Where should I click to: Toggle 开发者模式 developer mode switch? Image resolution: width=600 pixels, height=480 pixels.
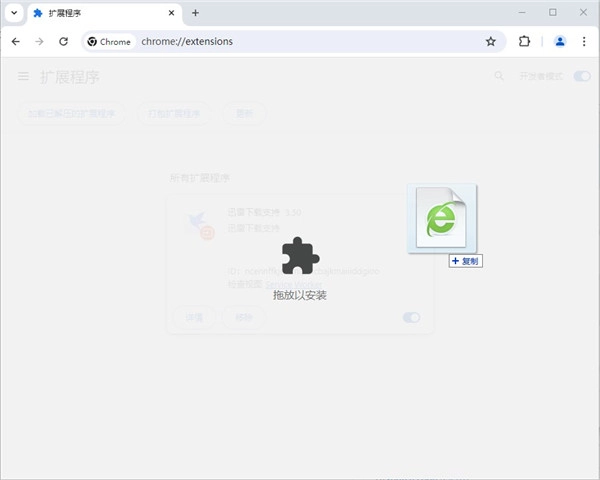[582, 77]
